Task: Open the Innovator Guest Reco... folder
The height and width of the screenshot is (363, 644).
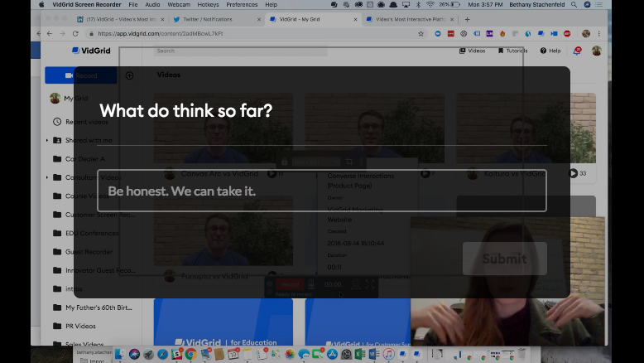Action: tap(94, 270)
